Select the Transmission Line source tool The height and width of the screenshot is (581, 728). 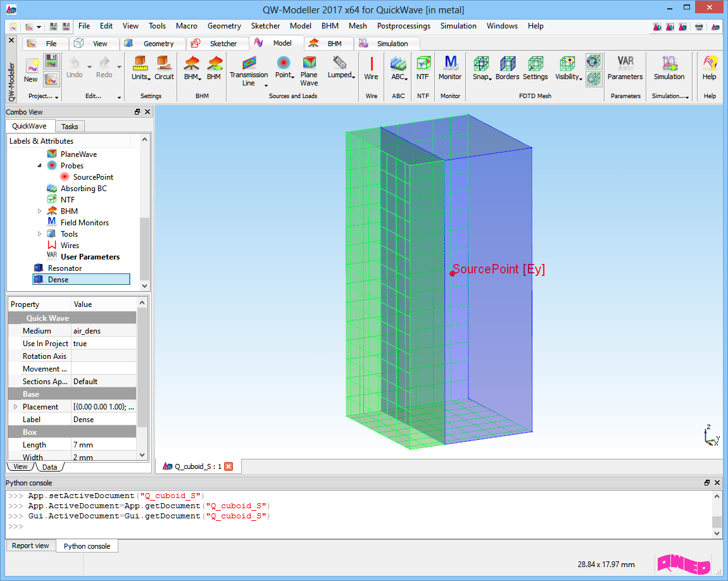[x=249, y=70]
